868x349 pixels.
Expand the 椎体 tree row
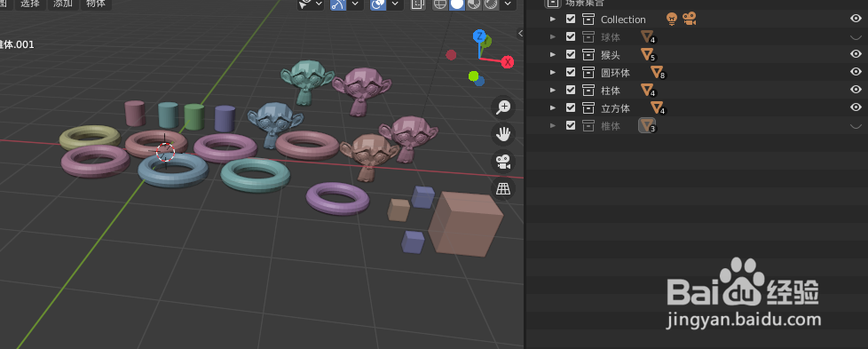[552, 126]
